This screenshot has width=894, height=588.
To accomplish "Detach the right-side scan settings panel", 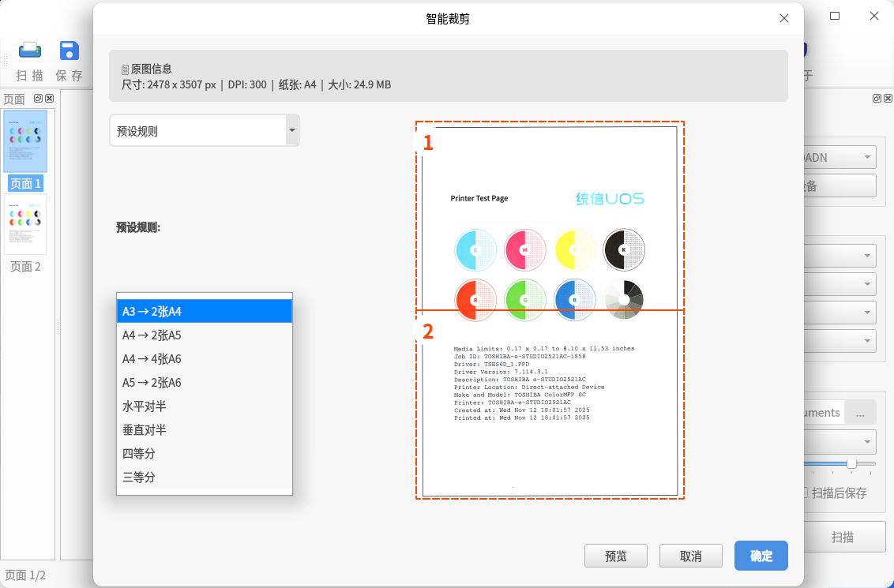I will tap(877, 98).
